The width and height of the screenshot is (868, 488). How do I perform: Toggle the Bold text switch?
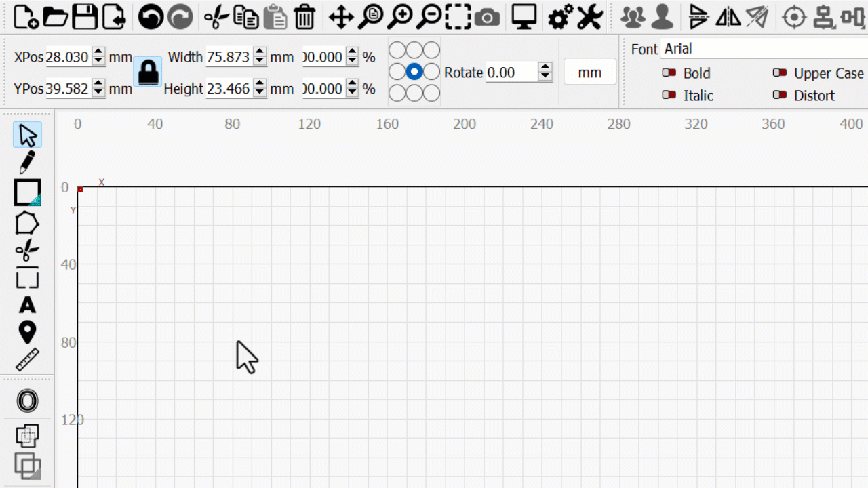tap(669, 73)
